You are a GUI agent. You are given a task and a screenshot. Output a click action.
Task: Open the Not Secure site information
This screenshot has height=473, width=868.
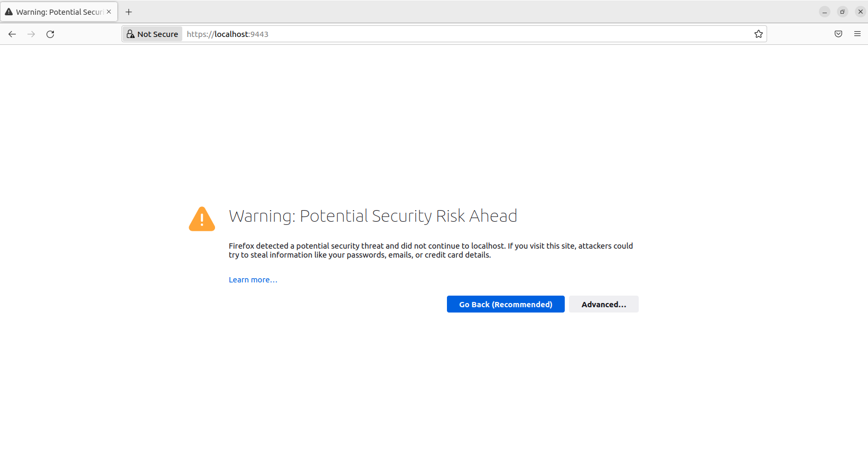coord(153,34)
